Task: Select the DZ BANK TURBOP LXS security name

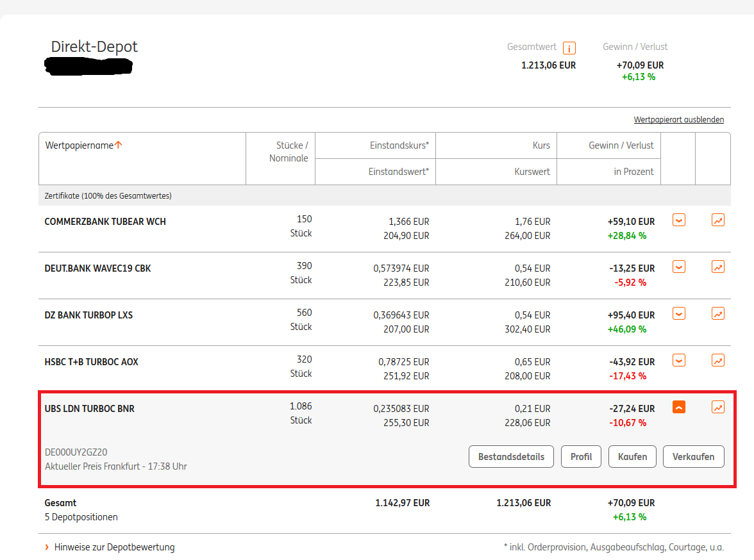Action: [88, 315]
